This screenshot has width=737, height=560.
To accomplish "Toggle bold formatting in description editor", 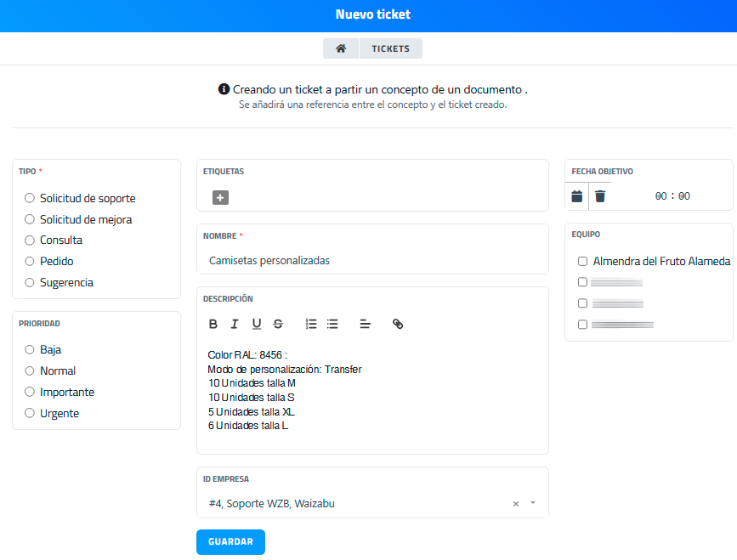I will 213,324.
